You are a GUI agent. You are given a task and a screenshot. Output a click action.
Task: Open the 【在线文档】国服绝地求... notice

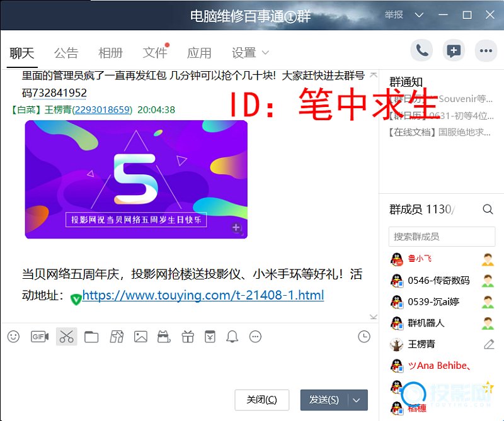pyautogui.click(x=440, y=132)
